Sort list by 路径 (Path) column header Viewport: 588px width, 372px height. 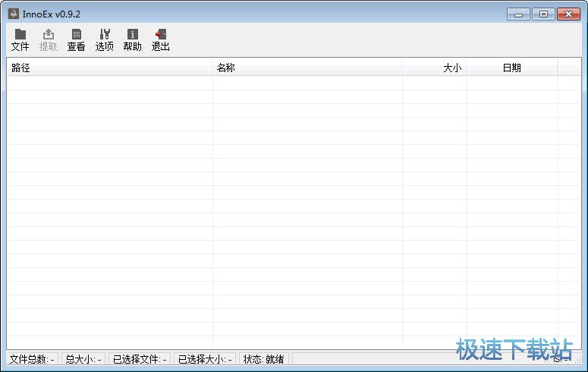109,68
